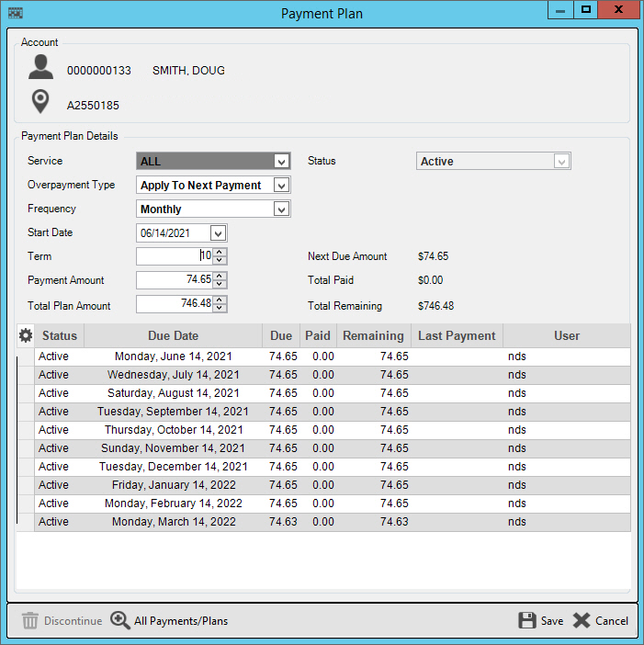The image size is (644, 645).
Task: Click the location pin icon
Action: [40, 102]
